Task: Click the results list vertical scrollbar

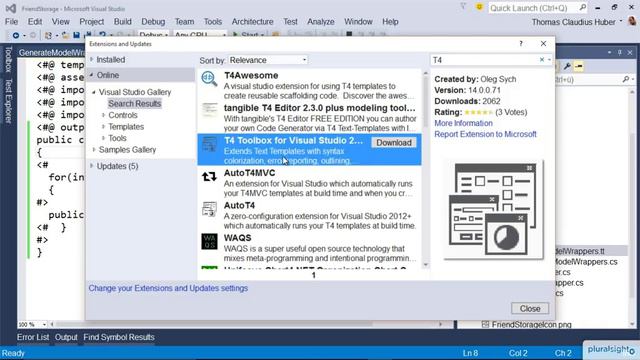Action: pyautogui.click(x=426, y=169)
